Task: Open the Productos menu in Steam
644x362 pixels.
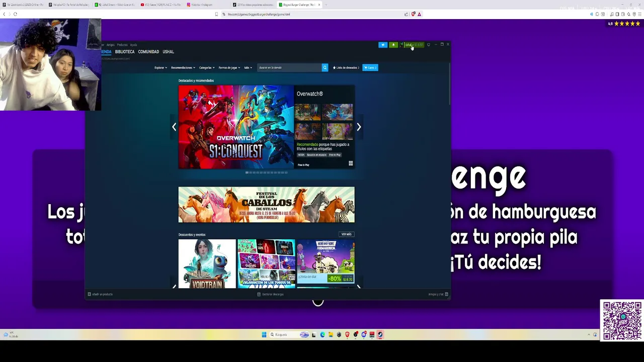Action: click(122, 45)
